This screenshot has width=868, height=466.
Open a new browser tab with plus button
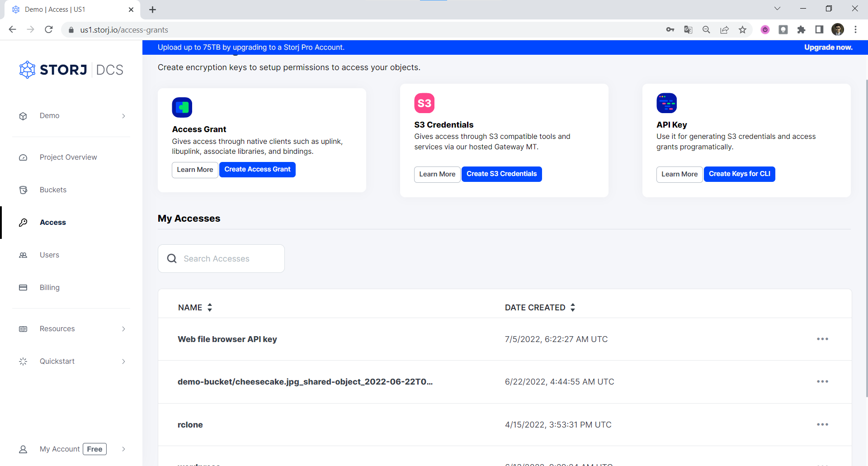(153, 10)
